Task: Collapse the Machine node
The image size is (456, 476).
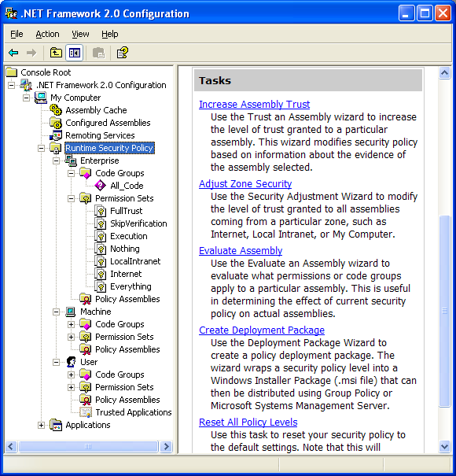Action: pyautogui.click(x=56, y=312)
